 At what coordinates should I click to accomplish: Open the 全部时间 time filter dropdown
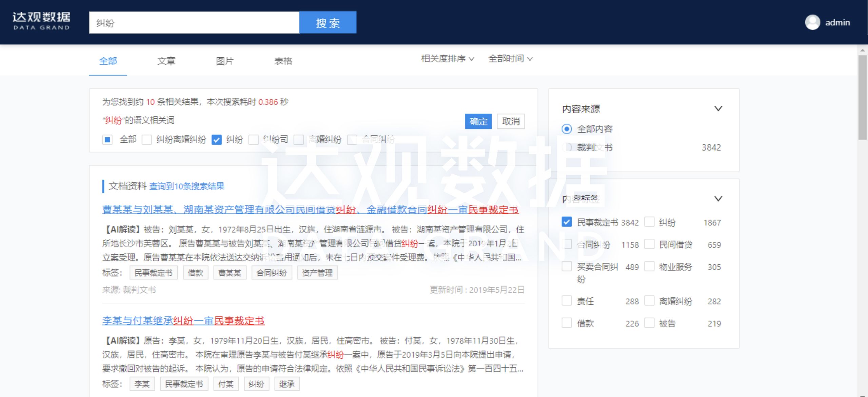[x=510, y=59]
